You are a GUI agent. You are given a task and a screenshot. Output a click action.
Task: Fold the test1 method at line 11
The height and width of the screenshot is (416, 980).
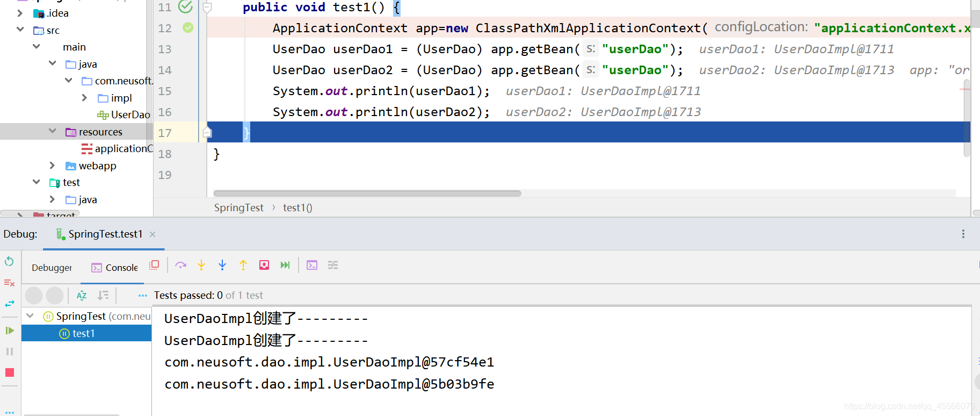tap(207, 7)
